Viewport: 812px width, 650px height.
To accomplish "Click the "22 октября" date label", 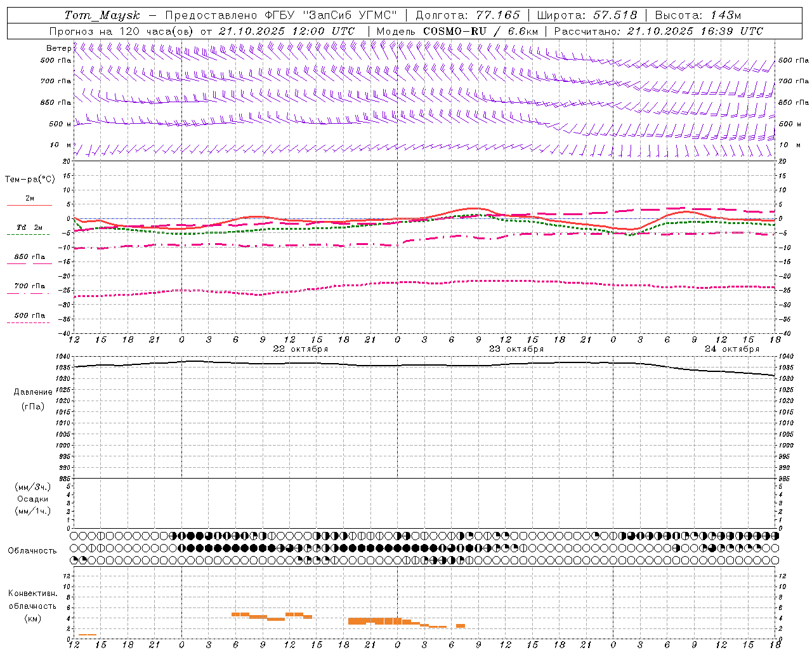I will click(301, 349).
